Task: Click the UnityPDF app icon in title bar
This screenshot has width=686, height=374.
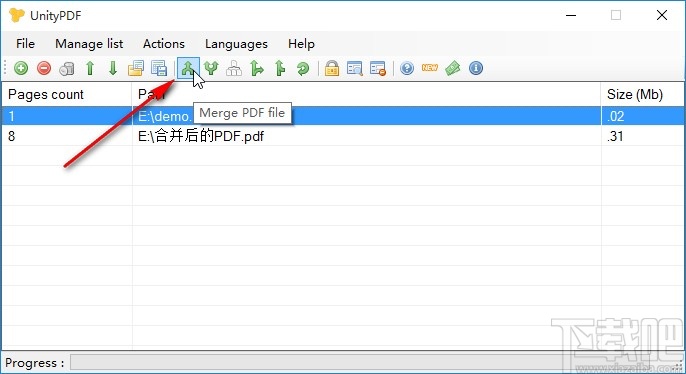Action: click(17, 15)
